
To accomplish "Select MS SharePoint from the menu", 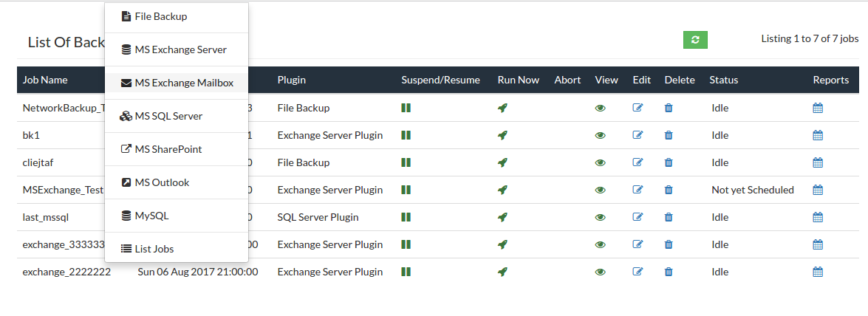I will point(176,149).
